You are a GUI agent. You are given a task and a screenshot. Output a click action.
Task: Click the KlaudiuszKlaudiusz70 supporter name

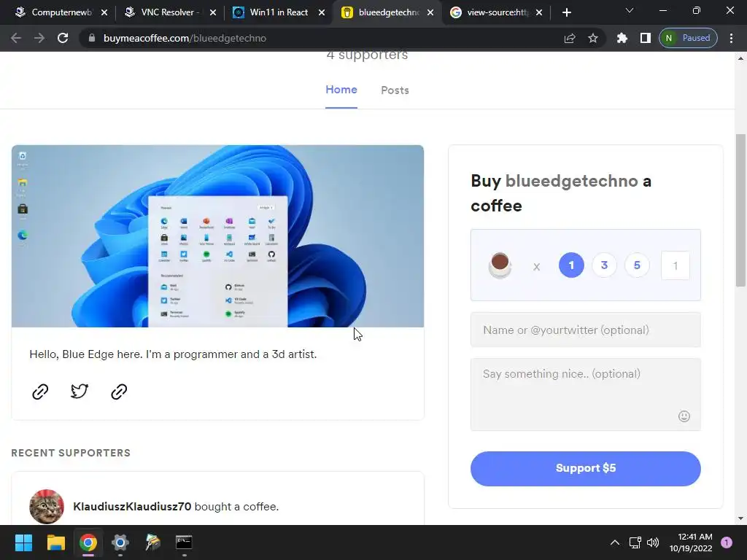133,507
